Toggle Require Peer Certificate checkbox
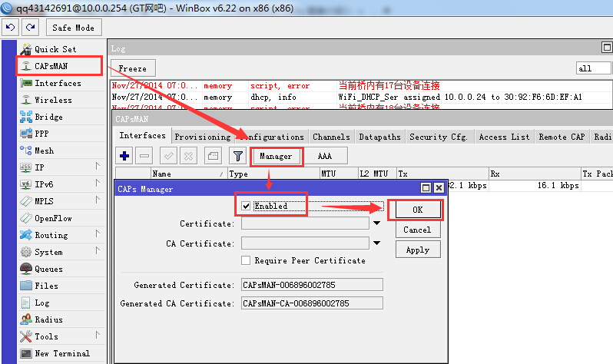Image resolution: width=613 pixels, height=364 pixels. pos(246,260)
